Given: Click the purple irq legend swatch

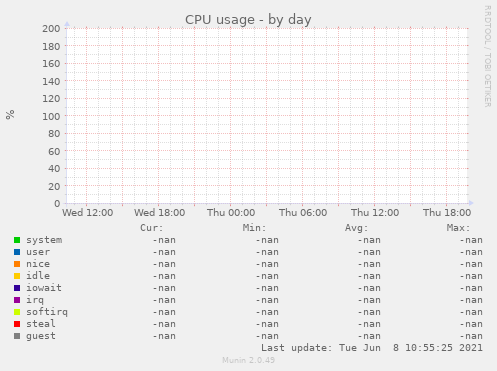Looking at the screenshot, I should click(17, 300).
